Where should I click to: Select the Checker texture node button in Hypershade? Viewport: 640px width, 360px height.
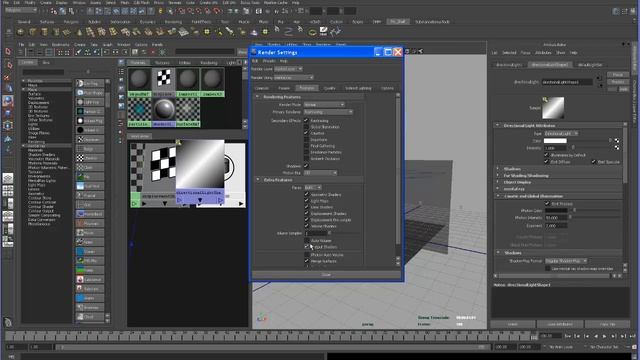90,158
